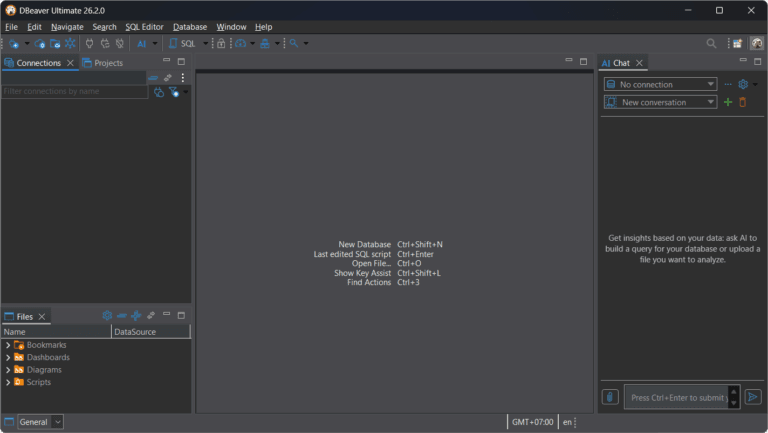Click the transaction lock icon in toolbar

221,44
